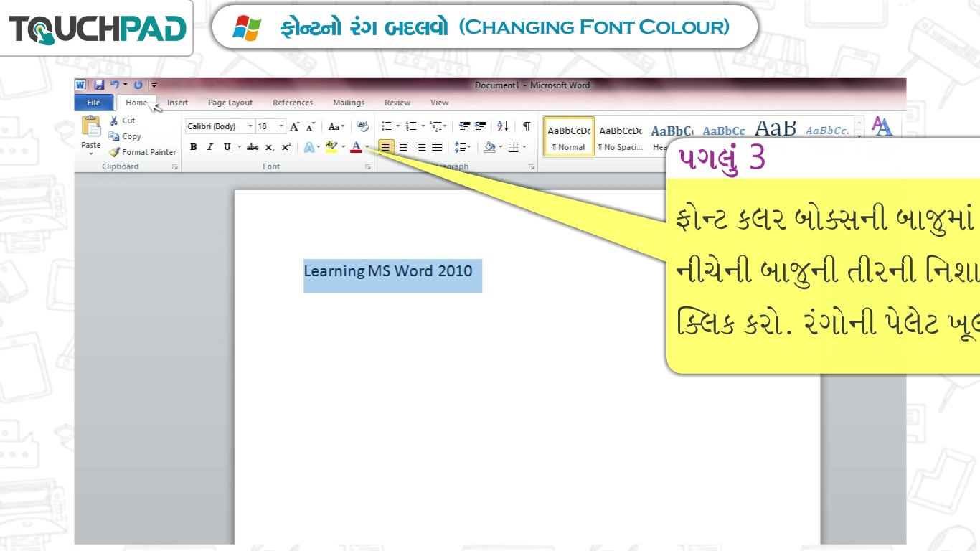
Task: Expand the Clipboard dialog launcher
Action: tap(174, 167)
